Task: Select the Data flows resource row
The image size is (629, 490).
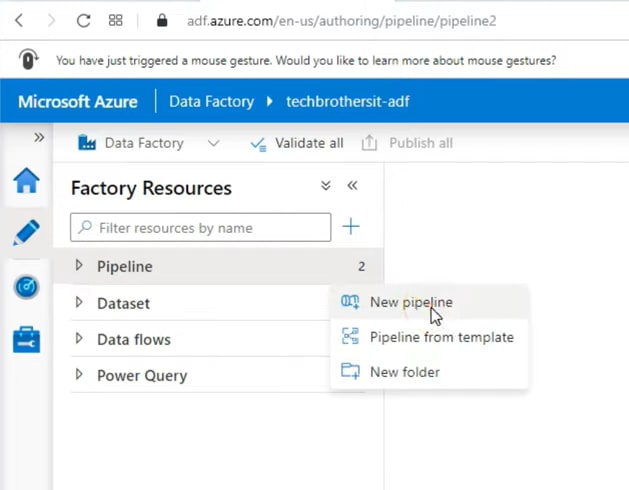Action: 201,340
